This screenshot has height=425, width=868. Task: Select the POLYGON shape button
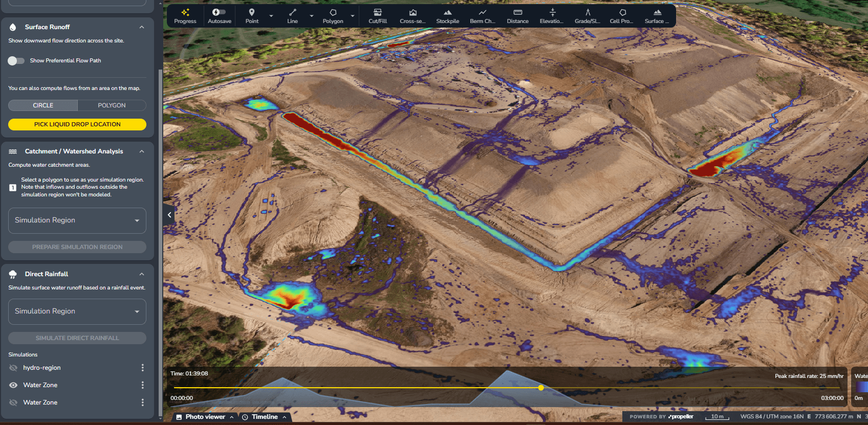(x=112, y=105)
